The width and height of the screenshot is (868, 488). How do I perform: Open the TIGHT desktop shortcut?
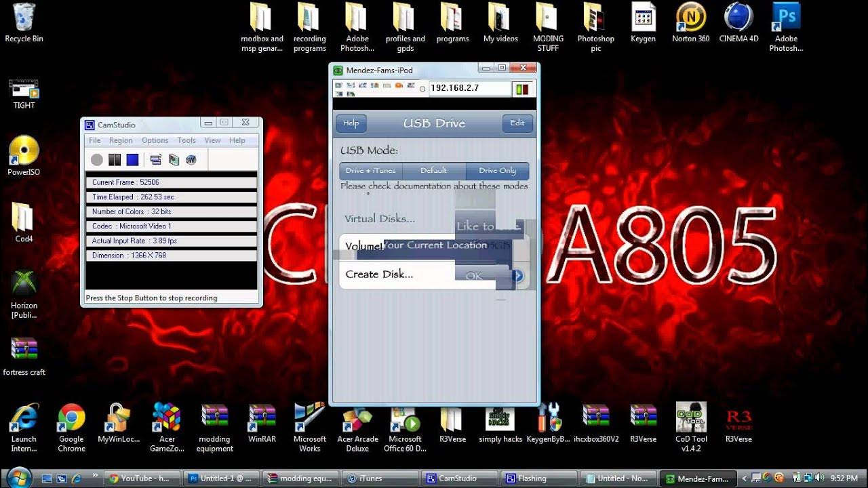click(x=24, y=94)
